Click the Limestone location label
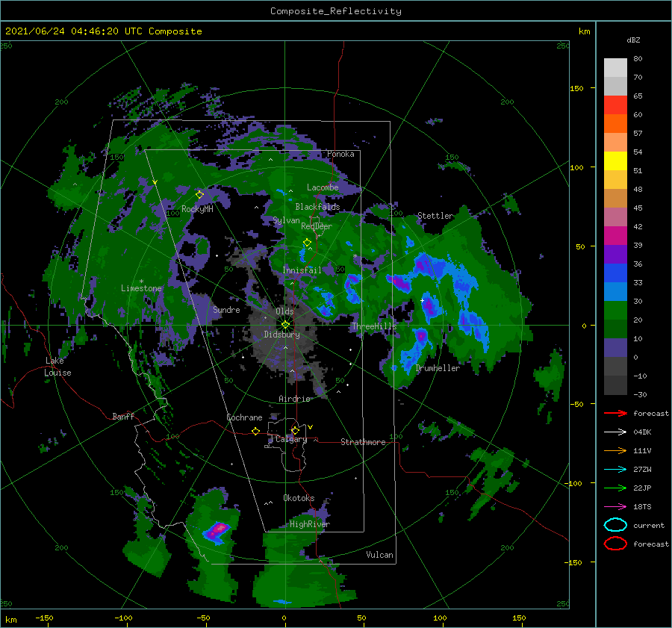Screen dimensions: 672x628 coord(141,288)
